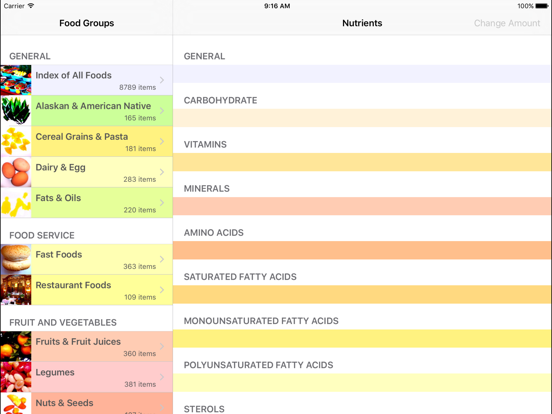
Task: Open chevron for Legumes
Action: pos(162,377)
